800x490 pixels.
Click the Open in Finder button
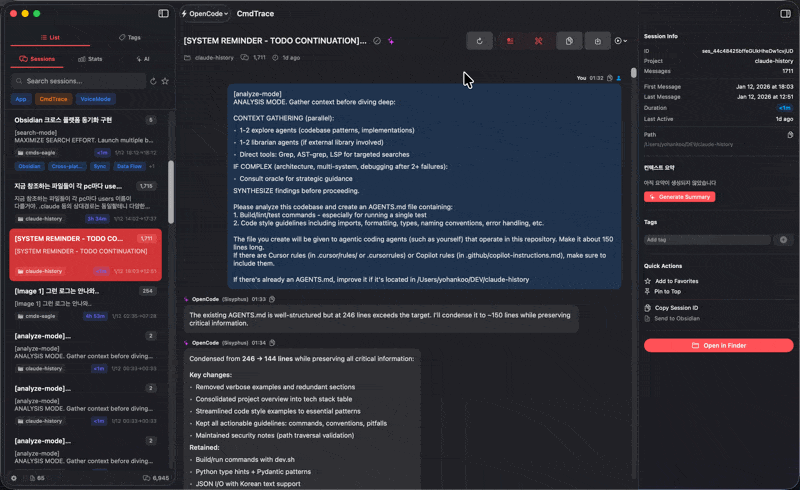coord(718,346)
